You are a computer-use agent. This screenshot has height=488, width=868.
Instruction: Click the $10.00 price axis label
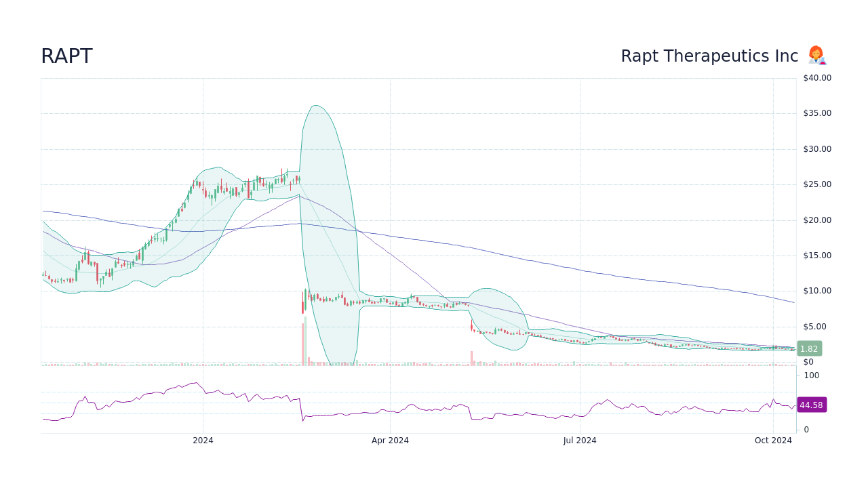817,291
